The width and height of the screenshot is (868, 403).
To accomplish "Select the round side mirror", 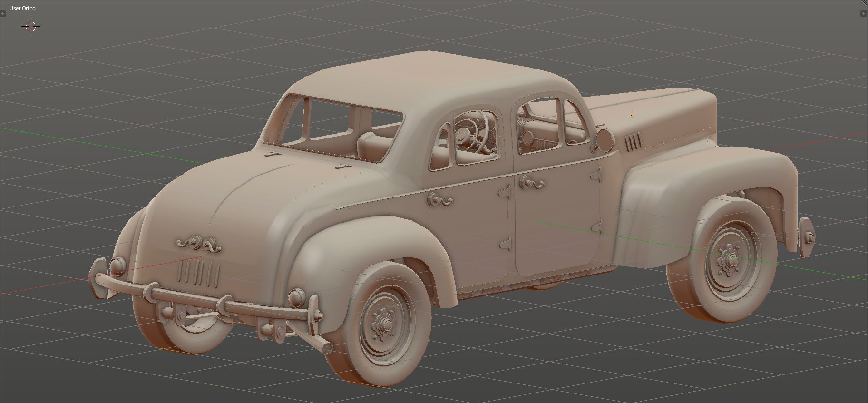I will 605,140.
